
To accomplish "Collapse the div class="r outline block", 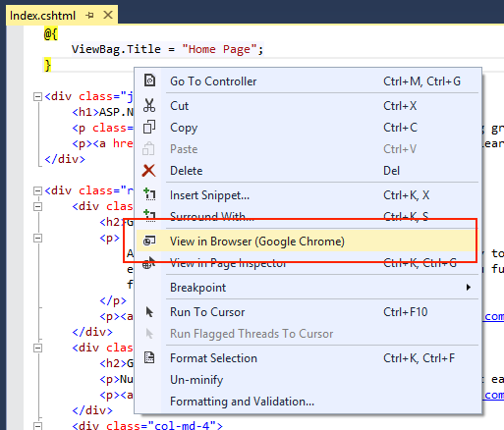I will [37, 190].
